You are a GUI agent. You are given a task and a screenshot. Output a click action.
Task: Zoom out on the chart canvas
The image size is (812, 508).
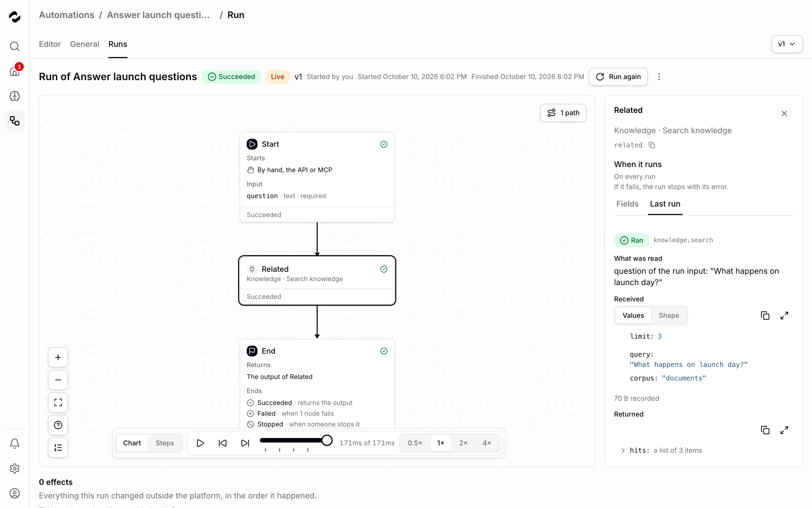click(x=58, y=380)
